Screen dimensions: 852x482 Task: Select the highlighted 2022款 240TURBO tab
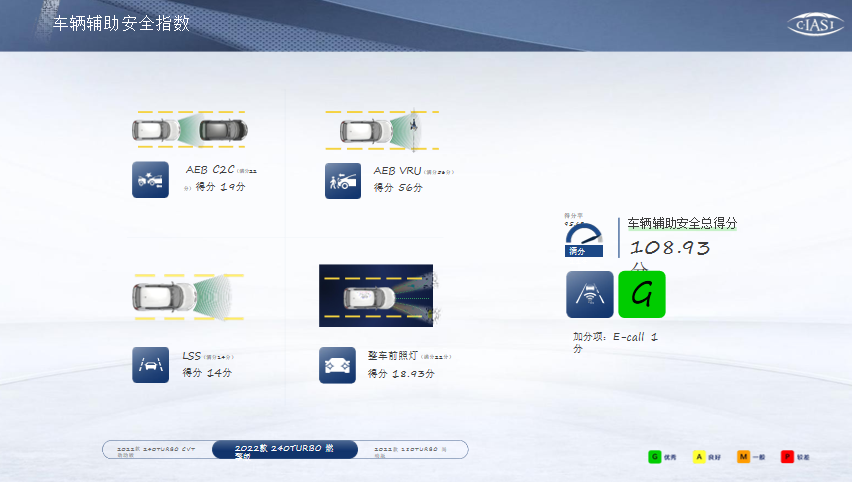click(x=284, y=450)
